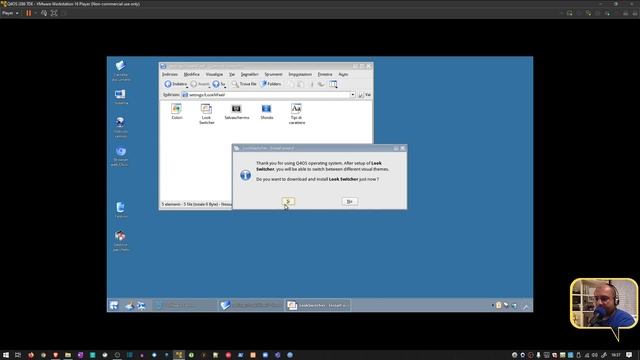Open the Q4OS start menu button

point(114,305)
